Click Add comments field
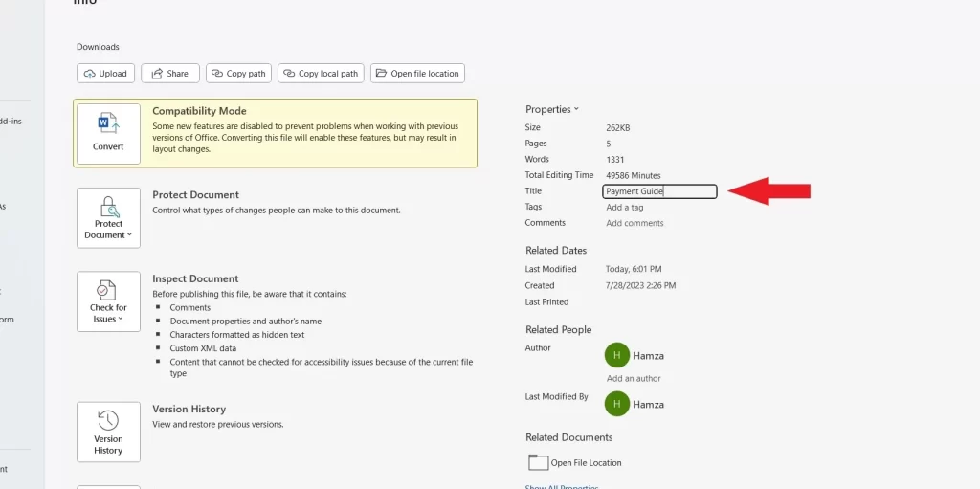The height and width of the screenshot is (489, 980). point(635,223)
